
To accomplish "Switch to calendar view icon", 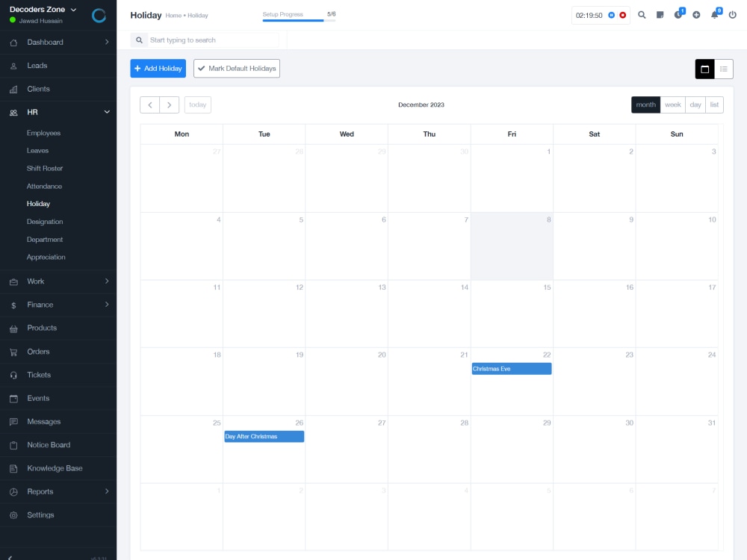I will pos(704,69).
